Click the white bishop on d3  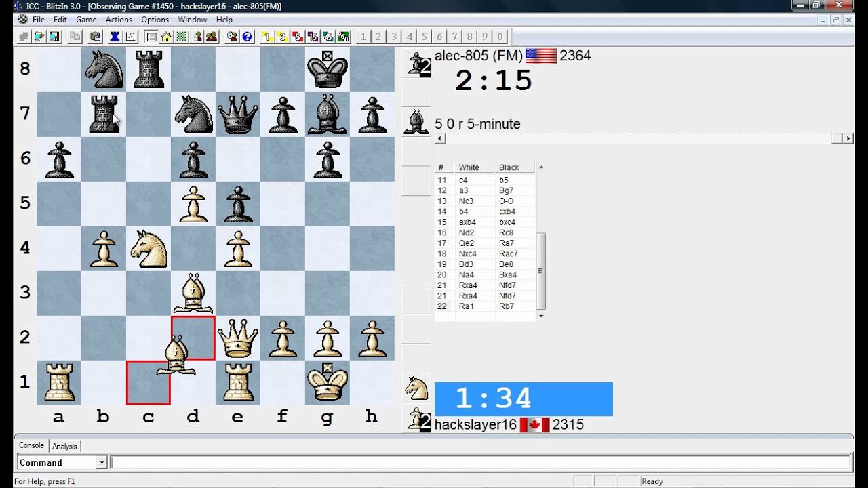193,293
